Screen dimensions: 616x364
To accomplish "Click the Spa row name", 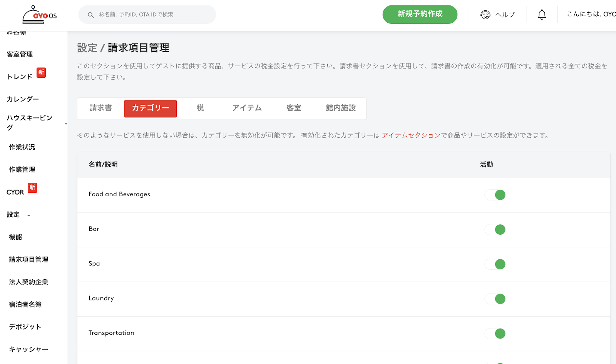I will coord(94,264).
